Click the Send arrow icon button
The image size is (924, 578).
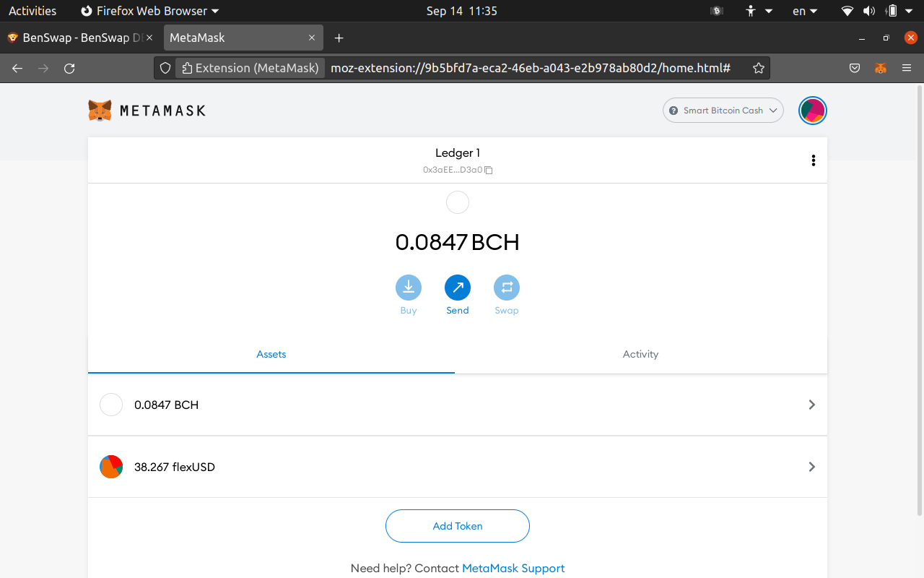point(458,288)
